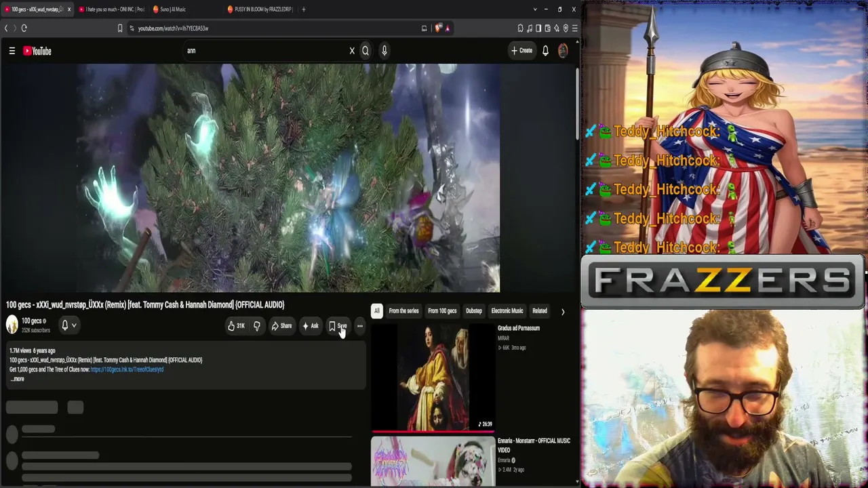
Task: Click the browser back arrow
Action: [6, 28]
